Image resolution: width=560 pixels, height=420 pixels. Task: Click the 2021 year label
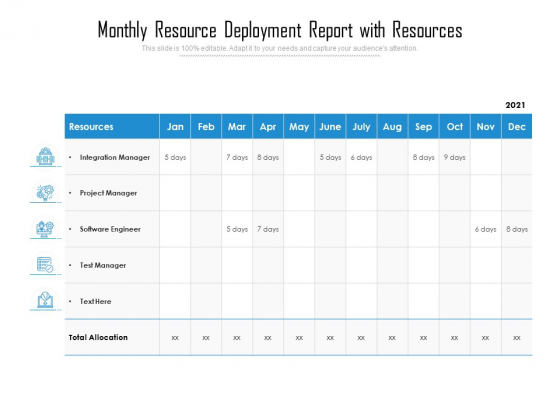[x=515, y=105]
